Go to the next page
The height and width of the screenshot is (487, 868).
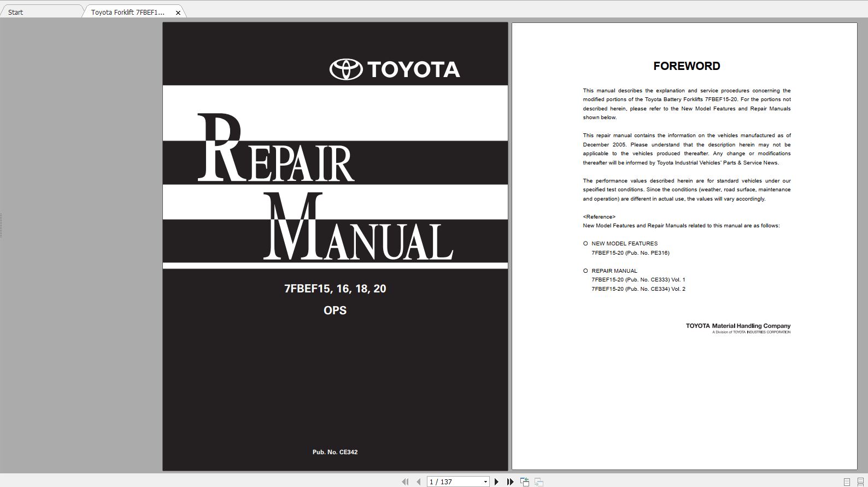pos(496,482)
